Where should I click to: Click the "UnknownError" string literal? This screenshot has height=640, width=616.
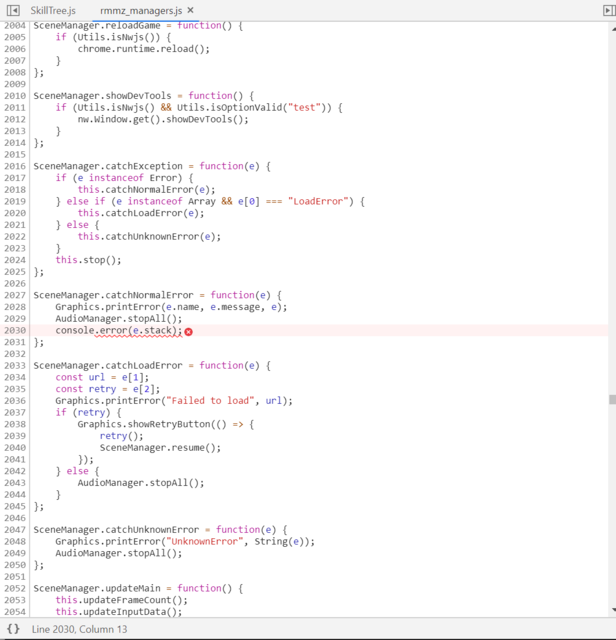(207, 542)
